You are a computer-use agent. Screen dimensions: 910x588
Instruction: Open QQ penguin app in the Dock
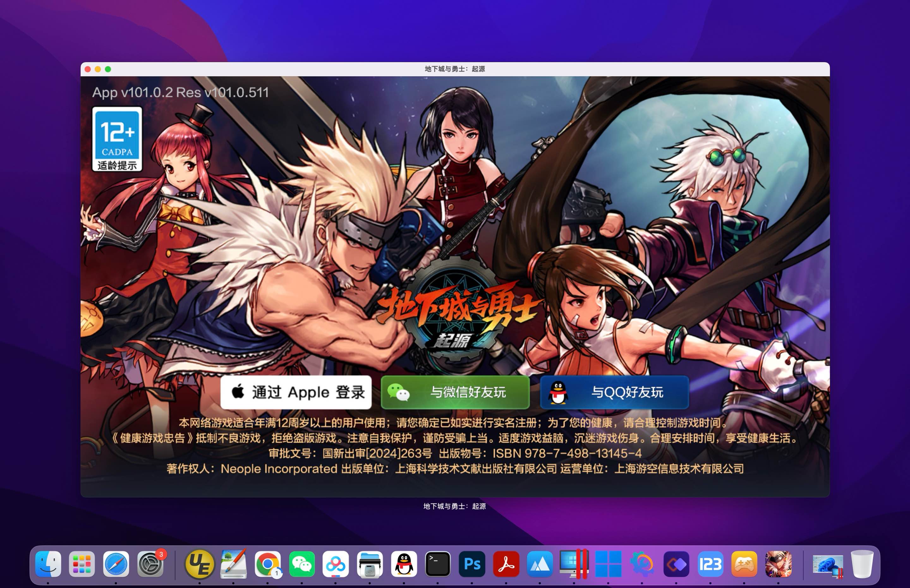pyautogui.click(x=404, y=564)
